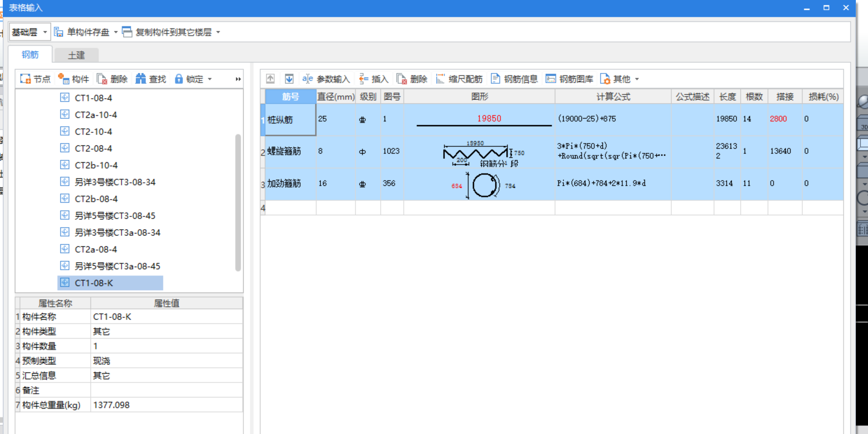Image resolution: width=868 pixels, height=434 pixels.
Task: Click the 图形 column header
Action: [480, 97]
